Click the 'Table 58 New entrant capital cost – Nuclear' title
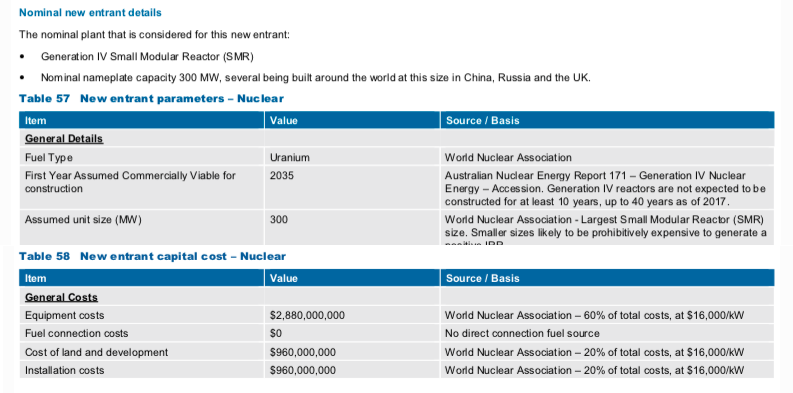The image size is (793, 393). [x=152, y=256]
